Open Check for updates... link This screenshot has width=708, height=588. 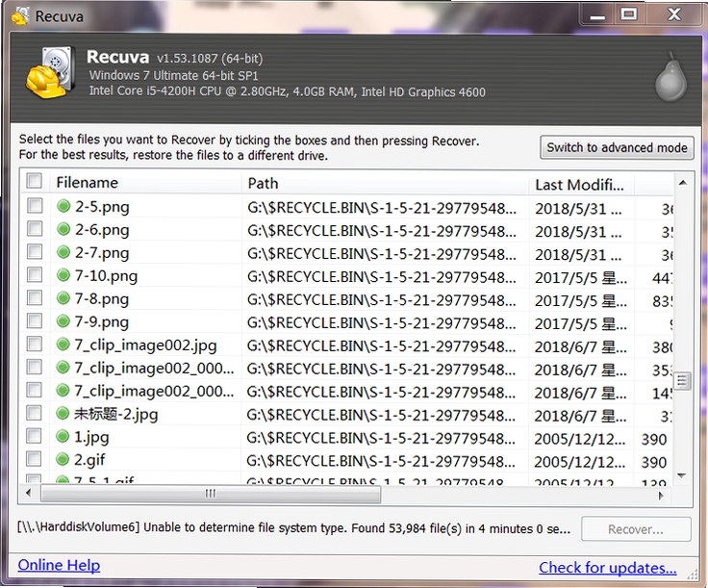tap(607, 568)
